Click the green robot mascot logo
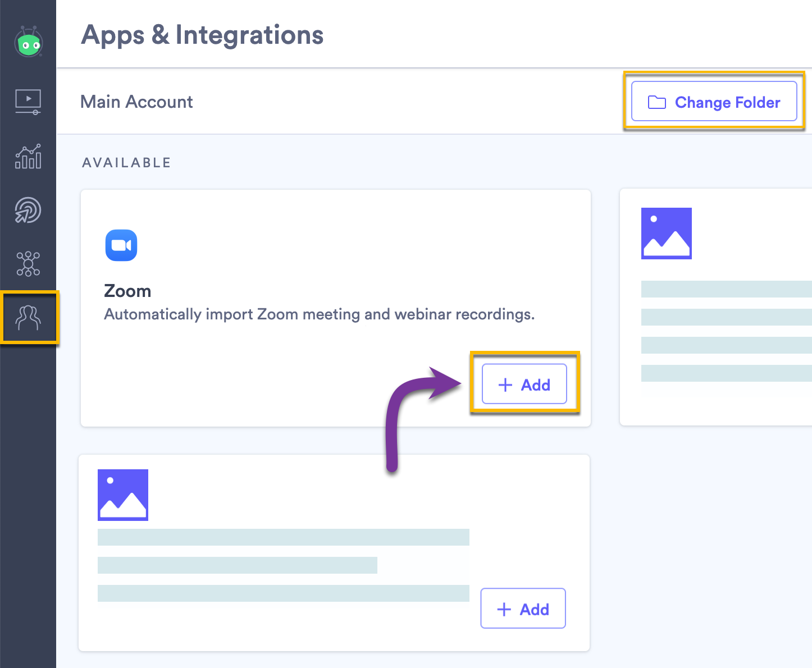Viewport: 812px width, 668px height. pyautogui.click(x=28, y=42)
